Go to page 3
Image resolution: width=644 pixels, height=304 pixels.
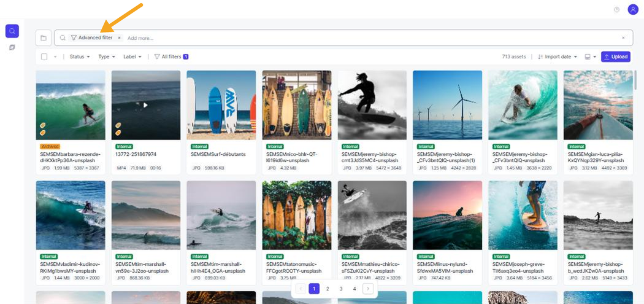click(x=341, y=289)
